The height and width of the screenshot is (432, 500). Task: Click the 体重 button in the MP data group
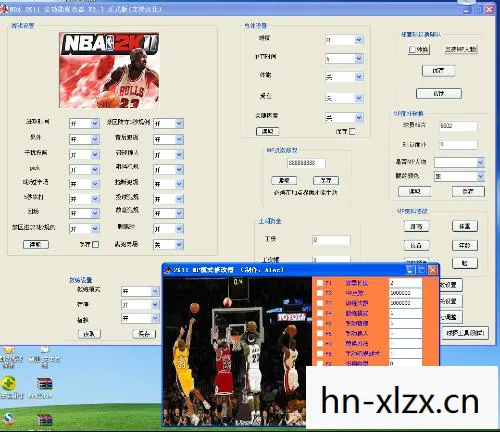click(465, 226)
